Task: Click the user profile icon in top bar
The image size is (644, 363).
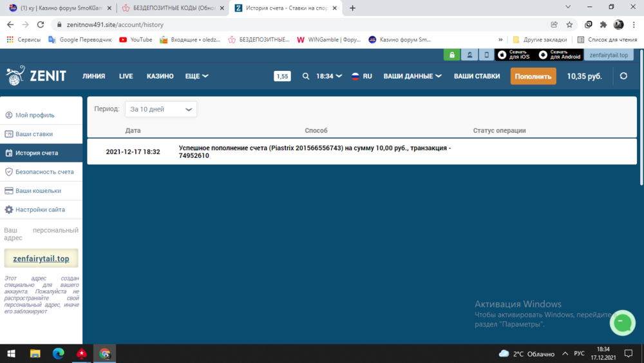Action: (x=469, y=55)
